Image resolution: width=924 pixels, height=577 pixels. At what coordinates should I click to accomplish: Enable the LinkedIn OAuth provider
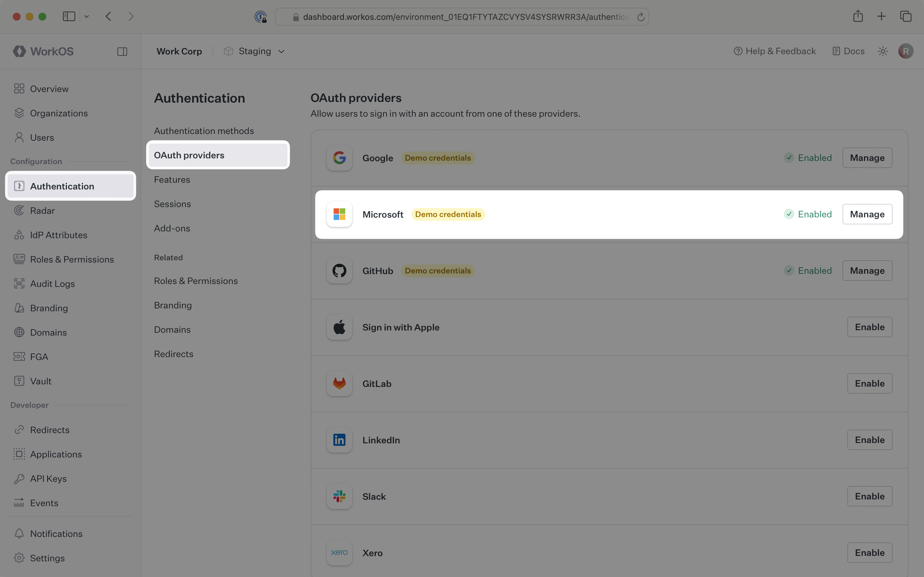click(x=869, y=439)
